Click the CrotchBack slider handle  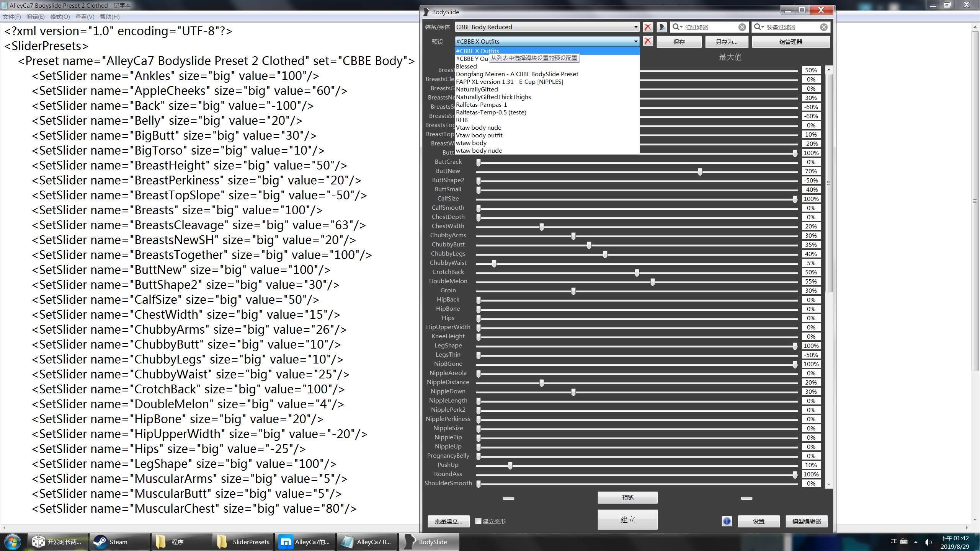tap(637, 273)
